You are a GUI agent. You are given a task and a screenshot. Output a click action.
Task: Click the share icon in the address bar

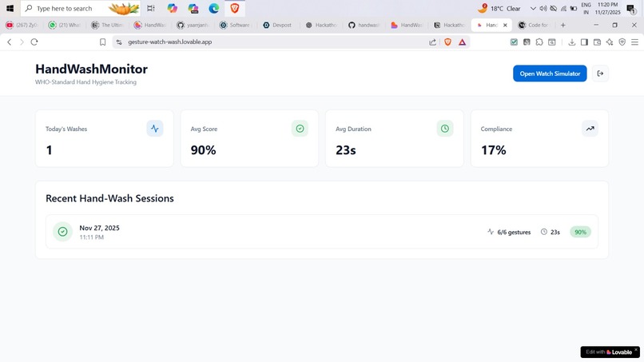click(432, 42)
